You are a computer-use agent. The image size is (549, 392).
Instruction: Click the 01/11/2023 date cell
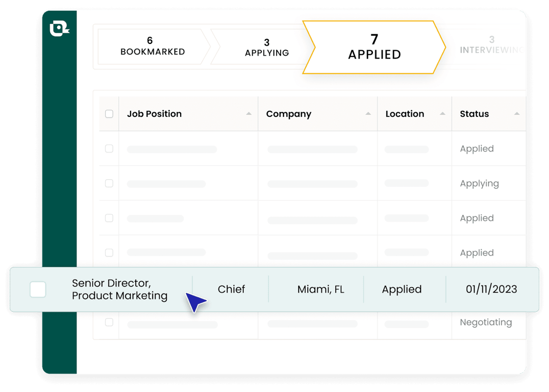[491, 289]
